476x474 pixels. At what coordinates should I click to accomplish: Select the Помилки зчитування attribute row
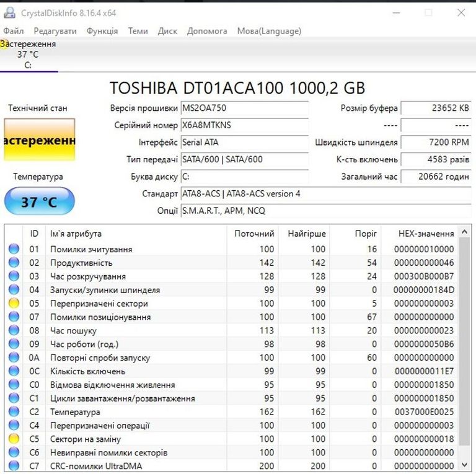tap(232, 249)
